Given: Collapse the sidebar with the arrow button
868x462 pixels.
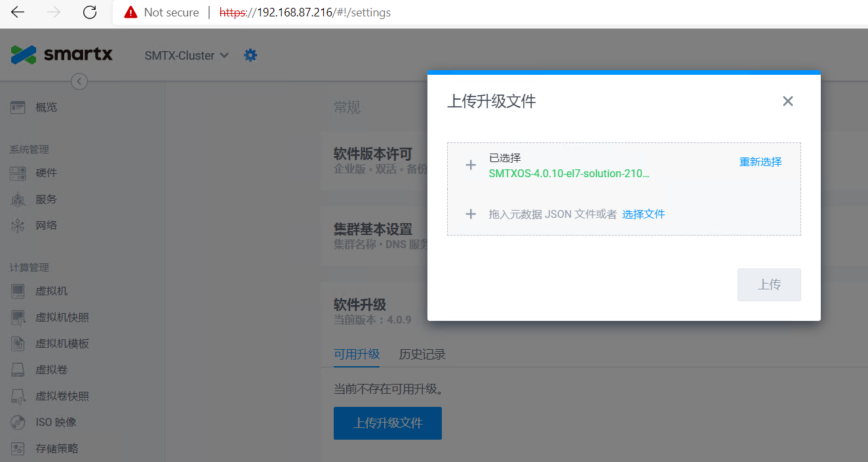Looking at the screenshot, I should [x=79, y=81].
